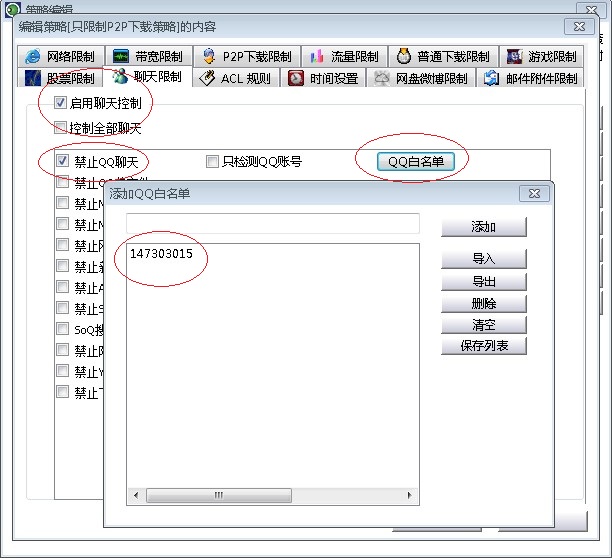Switch to the 网络限制 tab
The height and width of the screenshot is (558, 612).
coord(61,57)
